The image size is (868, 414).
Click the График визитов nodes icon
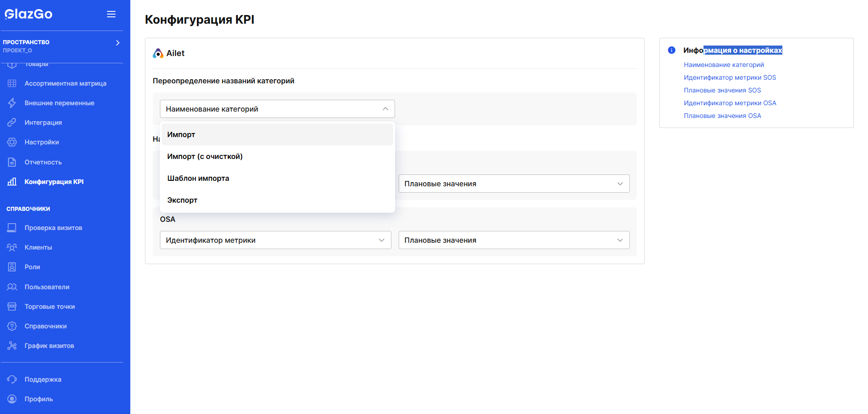[12, 346]
